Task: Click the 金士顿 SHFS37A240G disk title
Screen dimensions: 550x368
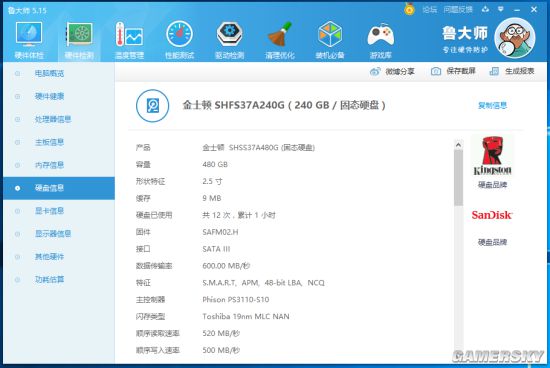Action: point(284,105)
